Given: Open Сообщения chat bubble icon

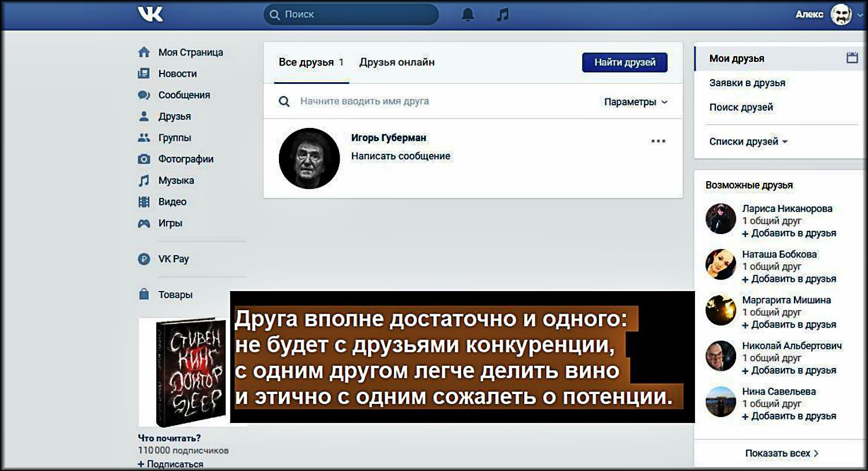Looking at the screenshot, I should coord(144,95).
